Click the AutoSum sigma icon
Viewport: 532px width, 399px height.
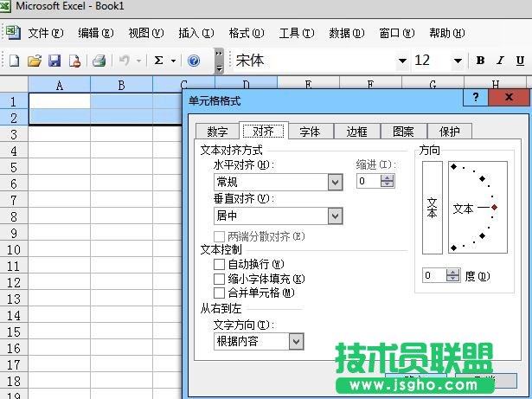158,61
